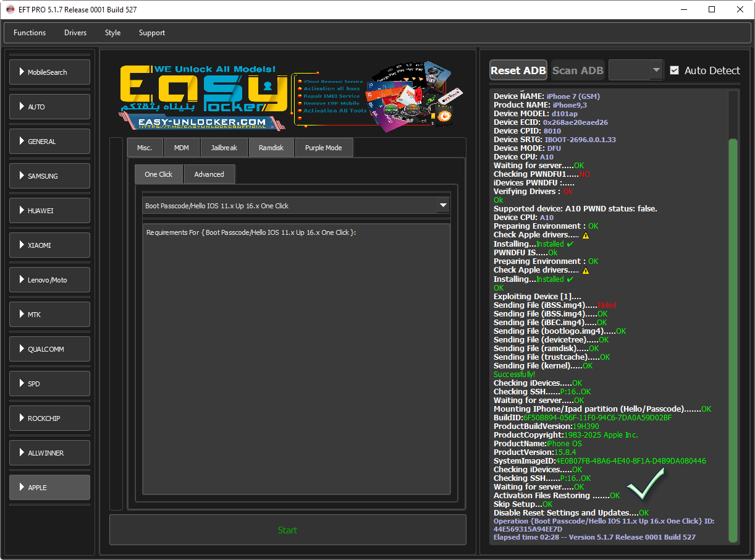Switch to the Misc. tab

point(145,148)
